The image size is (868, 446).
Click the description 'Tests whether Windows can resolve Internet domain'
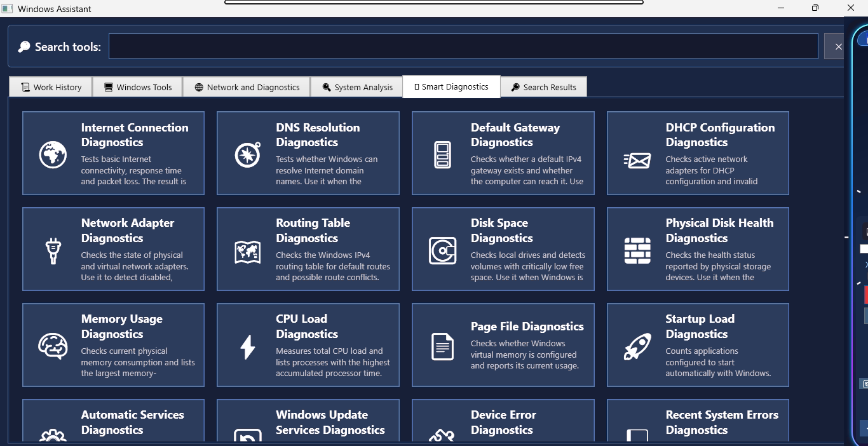click(327, 170)
